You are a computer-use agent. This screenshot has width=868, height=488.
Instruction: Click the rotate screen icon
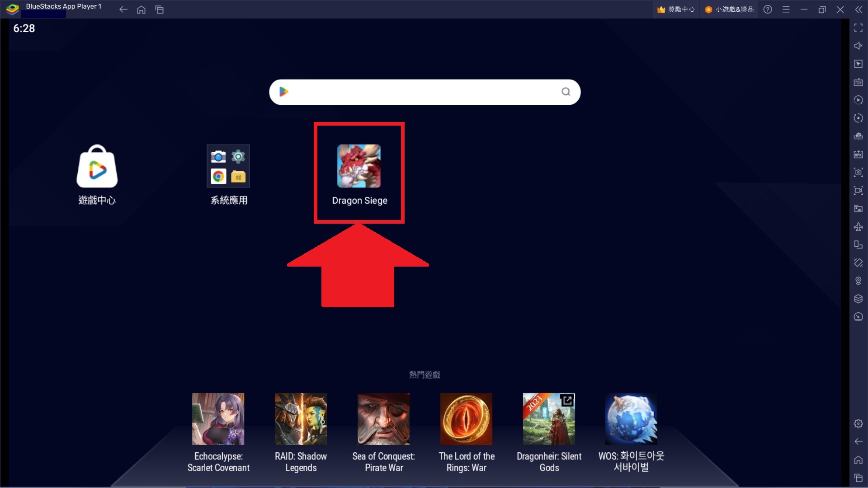tap(858, 244)
